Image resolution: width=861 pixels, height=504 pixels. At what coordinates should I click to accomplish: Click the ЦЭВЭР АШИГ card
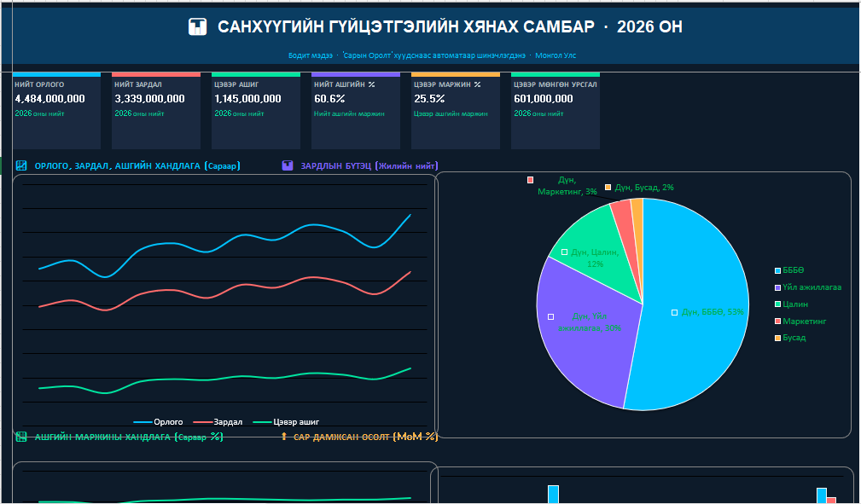tap(256, 111)
